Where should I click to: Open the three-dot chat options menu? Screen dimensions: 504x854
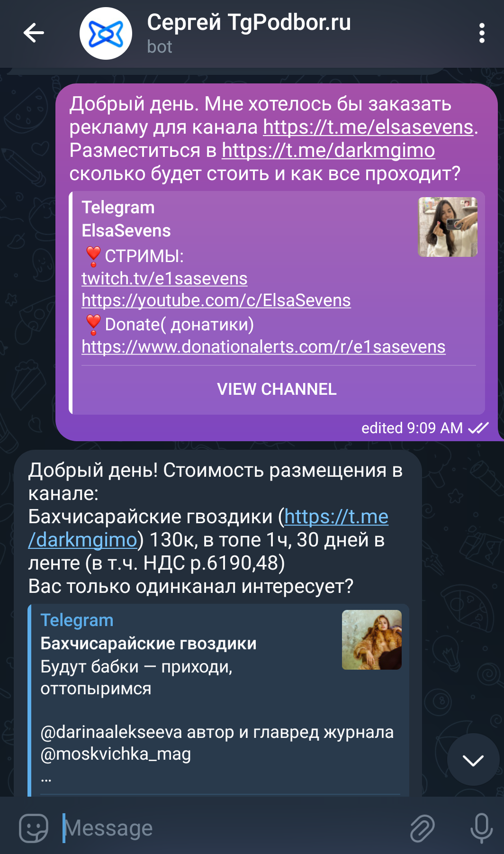tap(482, 33)
